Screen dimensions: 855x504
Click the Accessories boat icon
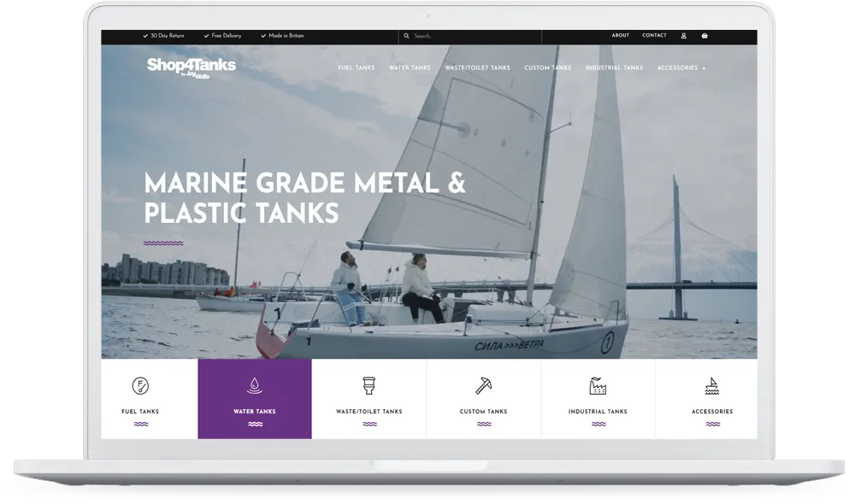(712, 386)
